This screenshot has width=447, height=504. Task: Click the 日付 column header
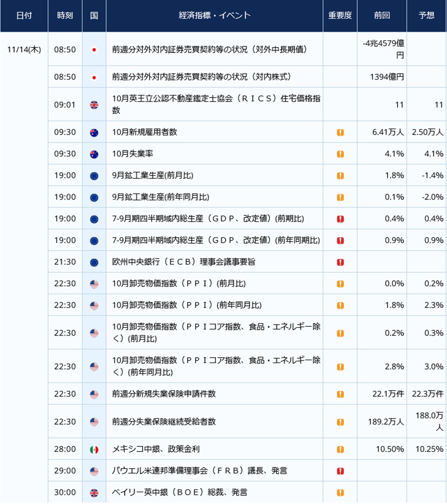24,15
